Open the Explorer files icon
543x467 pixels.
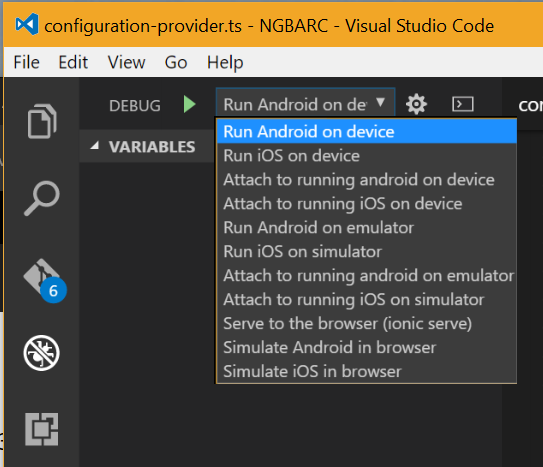pyautogui.click(x=42, y=121)
